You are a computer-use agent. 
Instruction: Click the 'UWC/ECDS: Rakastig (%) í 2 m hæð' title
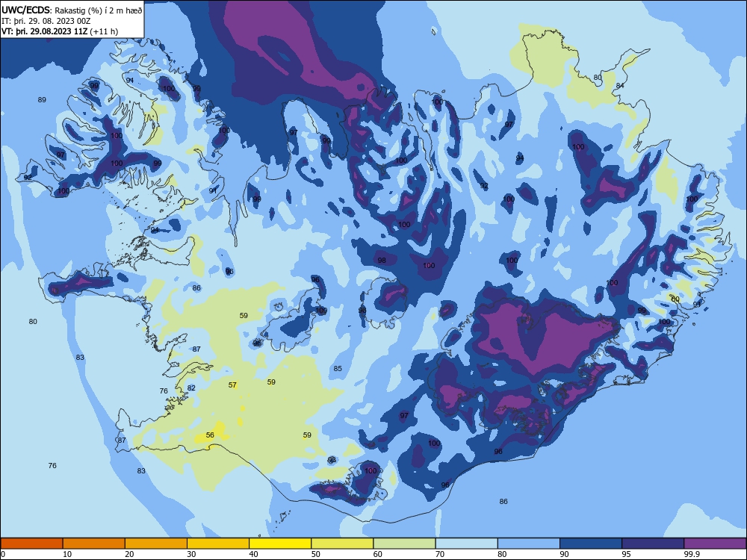pyautogui.click(x=72, y=10)
